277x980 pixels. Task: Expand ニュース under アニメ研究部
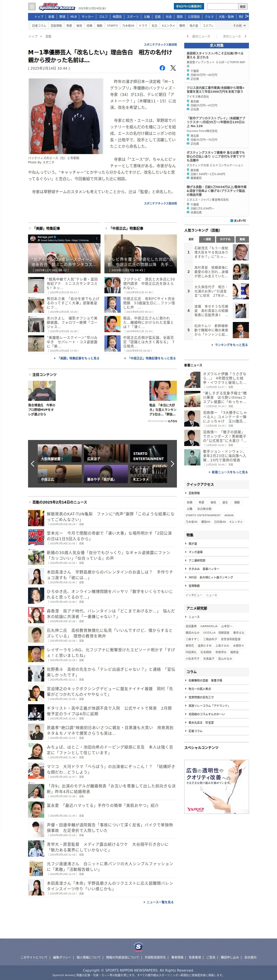pos(217,617)
